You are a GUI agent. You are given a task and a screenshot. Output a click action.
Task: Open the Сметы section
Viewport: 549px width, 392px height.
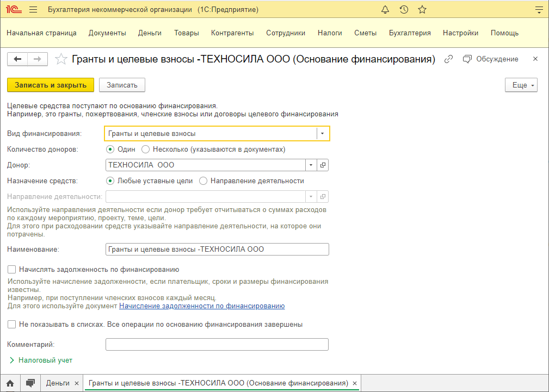point(365,33)
